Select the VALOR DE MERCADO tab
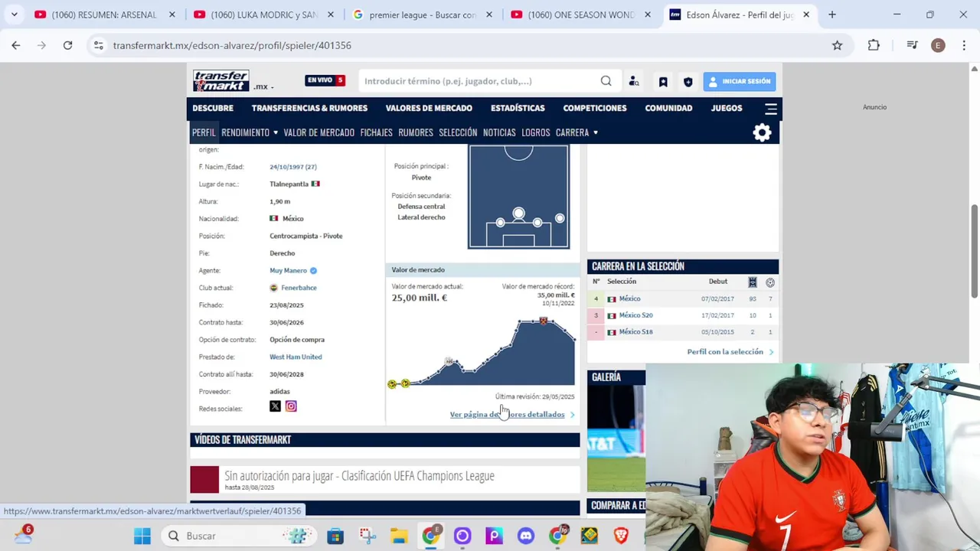Image resolution: width=980 pixels, height=551 pixels. click(x=318, y=132)
